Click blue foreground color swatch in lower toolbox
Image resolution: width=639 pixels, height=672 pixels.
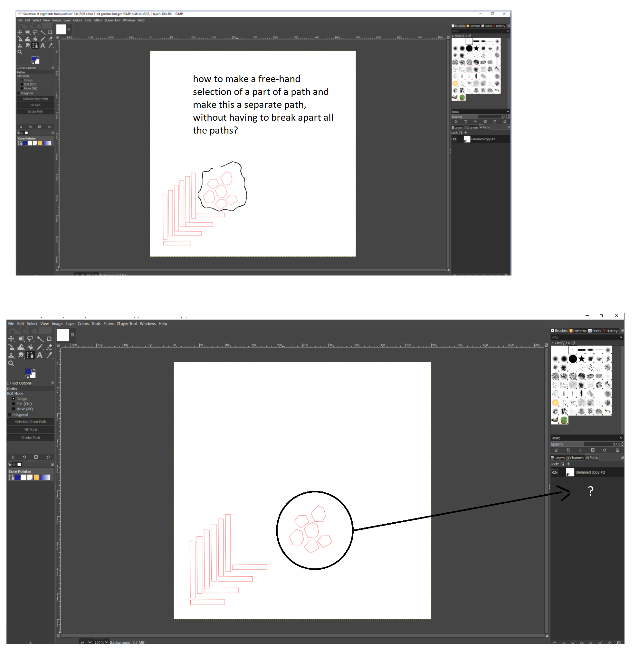(x=29, y=371)
